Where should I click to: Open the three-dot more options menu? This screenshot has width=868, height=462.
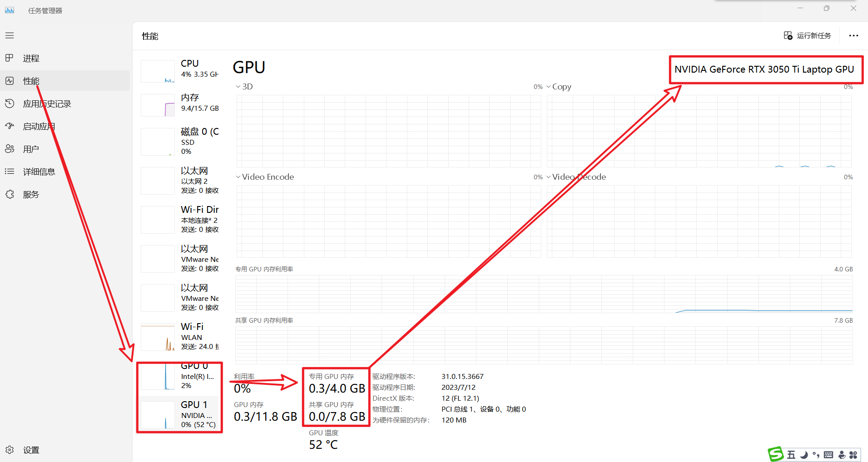[853, 35]
